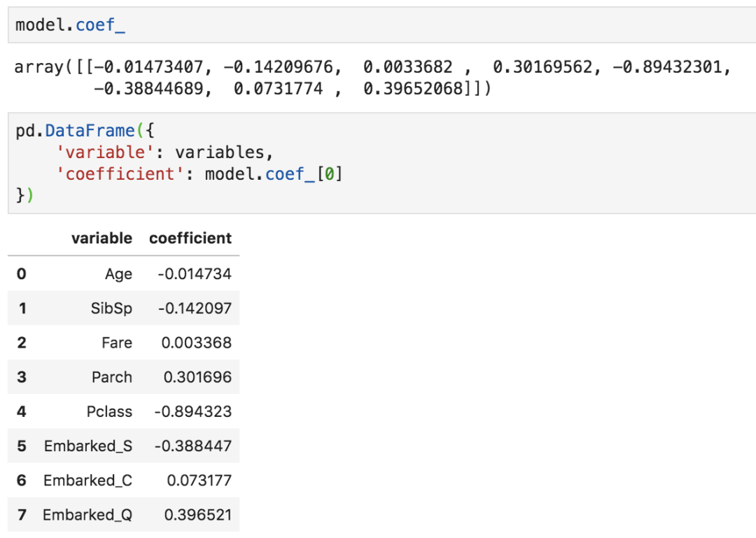Click coefficient value -0.142097

coord(195,309)
